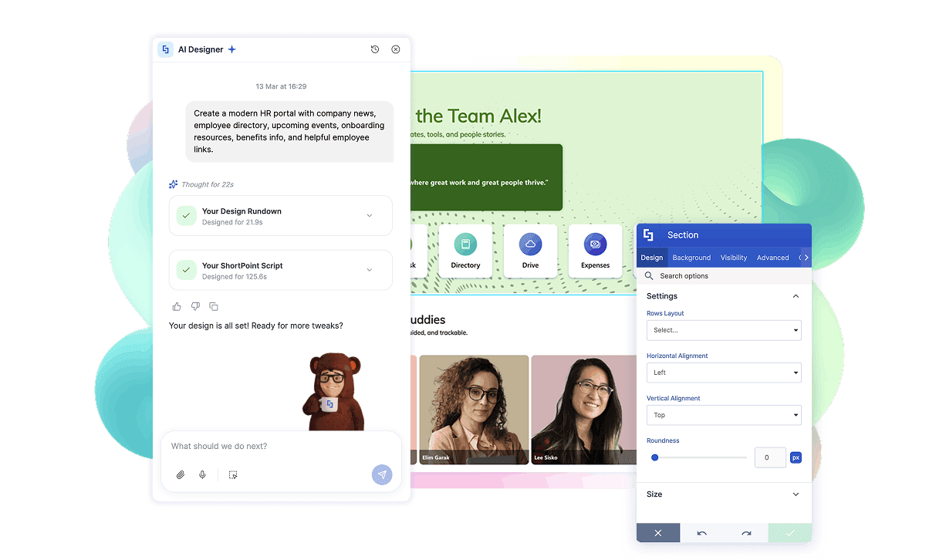Focus the 'What should we do next?' input
This screenshot has height=560, width=946.
tap(281, 446)
